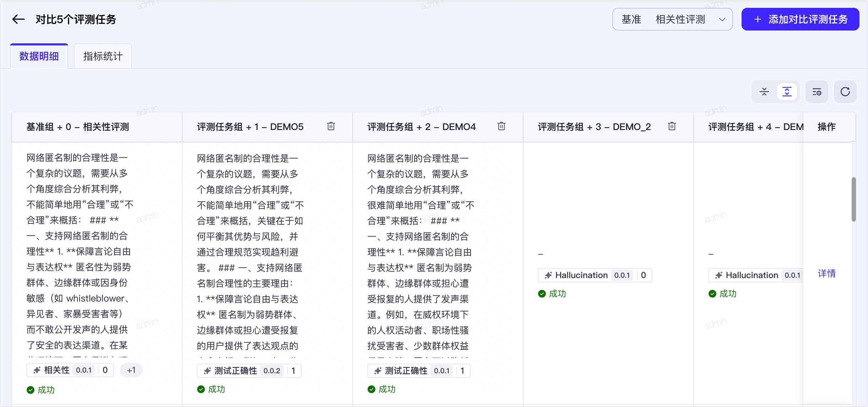Screen dimensions: 868x407
Task: Click the sparkle icon on 相关性 tag
Action: point(37,370)
